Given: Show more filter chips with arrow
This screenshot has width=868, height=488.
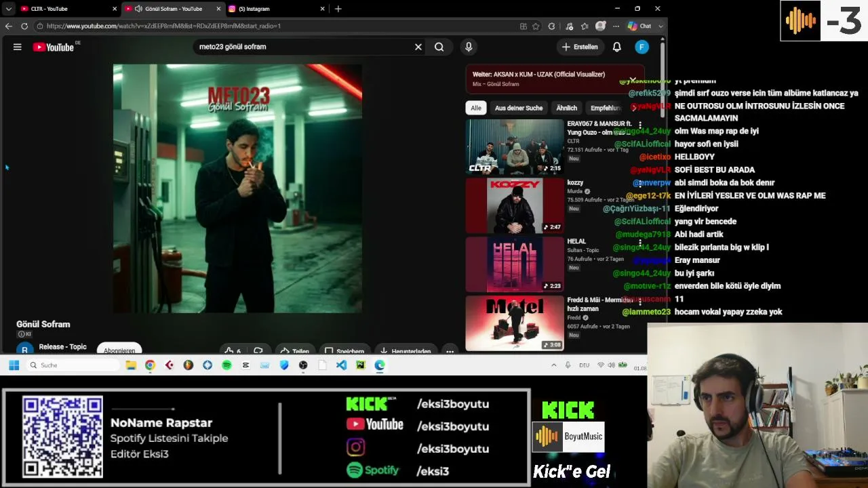Looking at the screenshot, I should (633, 108).
